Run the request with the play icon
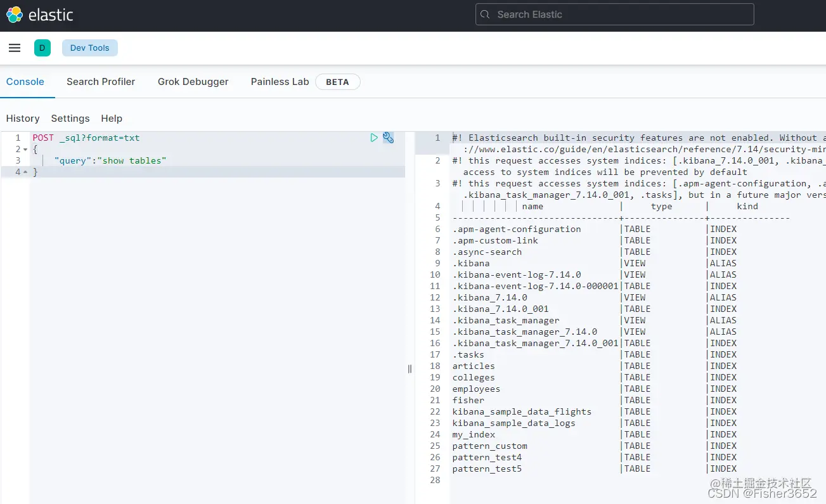Viewport: 826px width, 504px height. click(374, 138)
